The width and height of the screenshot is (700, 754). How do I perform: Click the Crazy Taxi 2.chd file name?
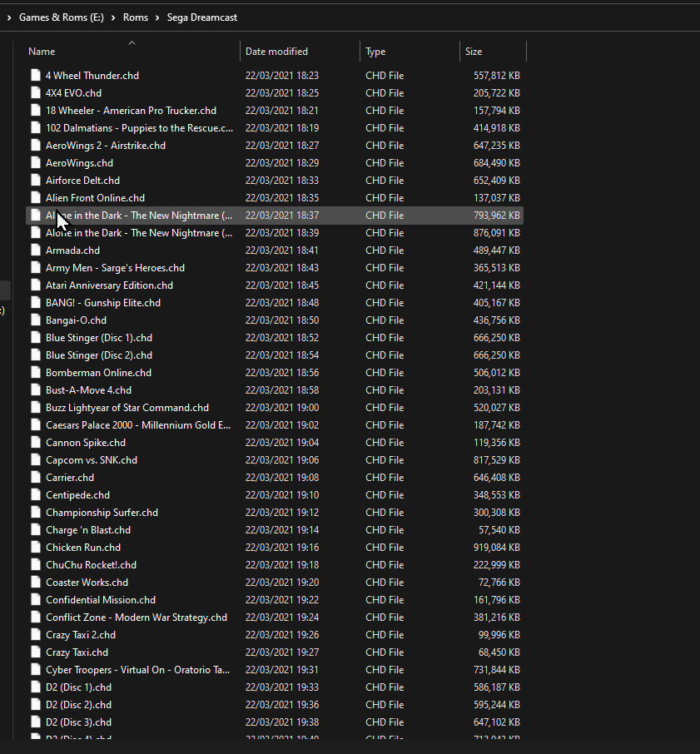(x=81, y=635)
